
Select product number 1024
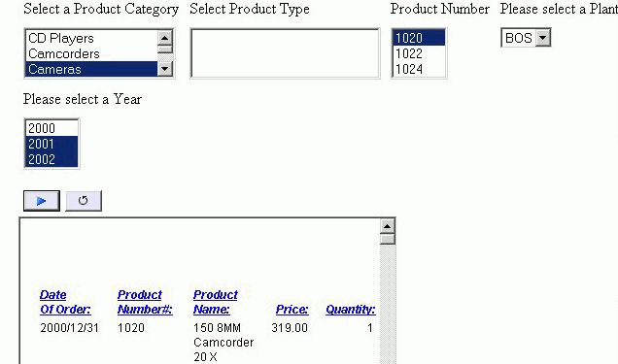click(x=419, y=69)
